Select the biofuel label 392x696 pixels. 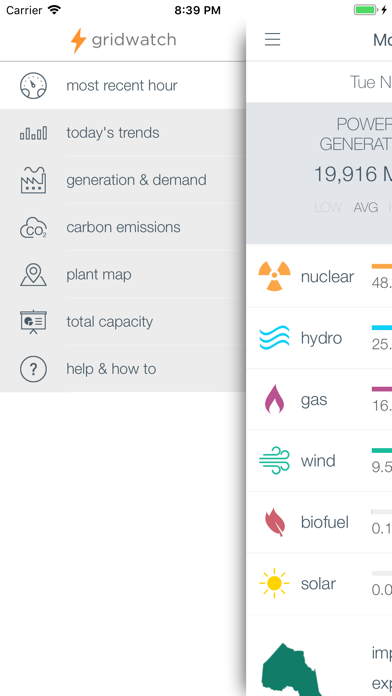[x=325, y=522]
